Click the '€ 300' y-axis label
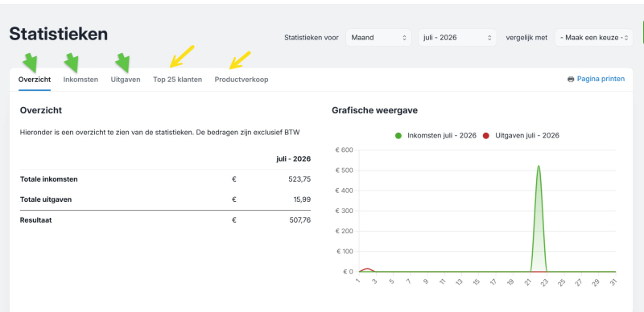The image size is (644, 312). tap(345, 211)
